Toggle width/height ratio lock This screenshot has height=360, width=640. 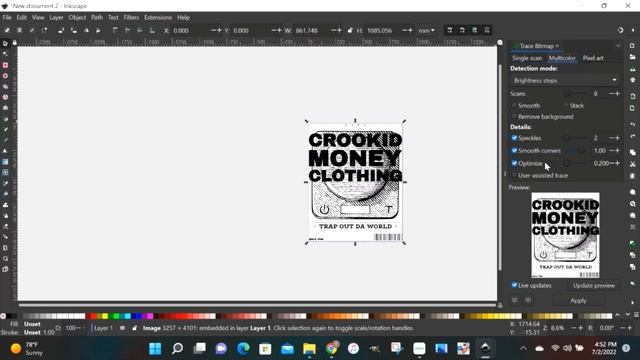click(x=350, y=30)
